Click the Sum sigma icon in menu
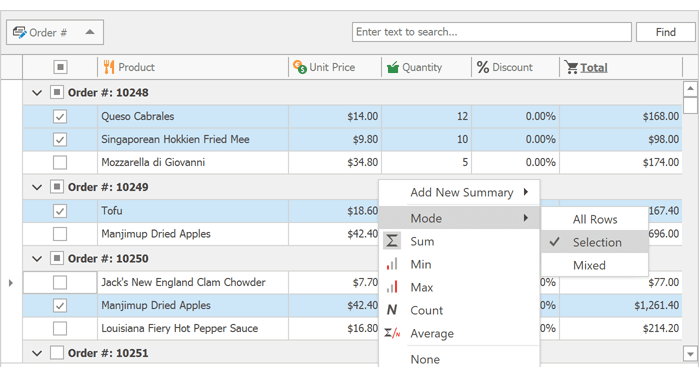Viewport: 699px width, 367px height. [392, 241]
